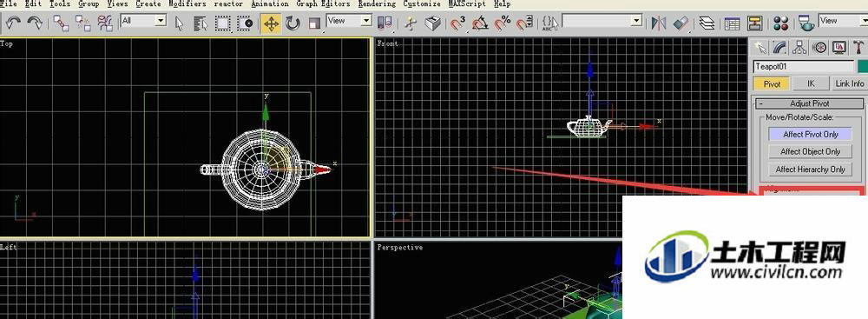The height and width of the screenshot is (319, 868).
Task: Toggle the 3D snaps magnet
Action: click(457, 23)
